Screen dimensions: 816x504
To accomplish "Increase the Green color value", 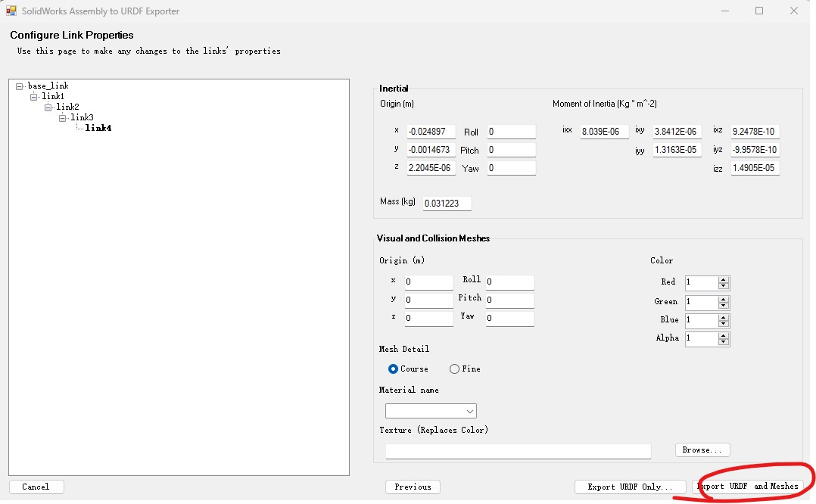I will tap(723, 300).
